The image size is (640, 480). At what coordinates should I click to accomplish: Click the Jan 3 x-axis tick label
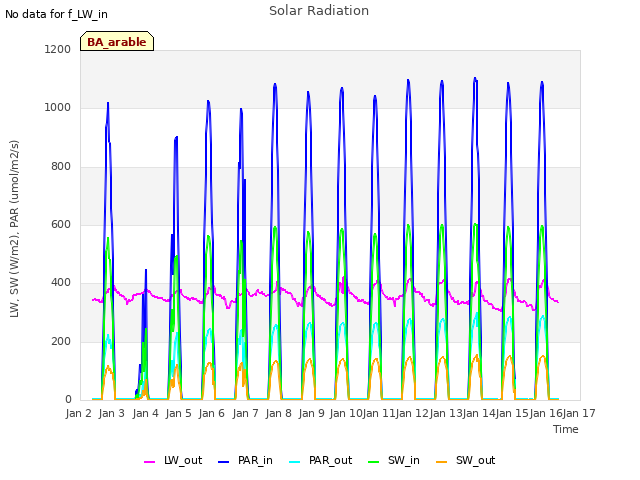pos(111,413)
